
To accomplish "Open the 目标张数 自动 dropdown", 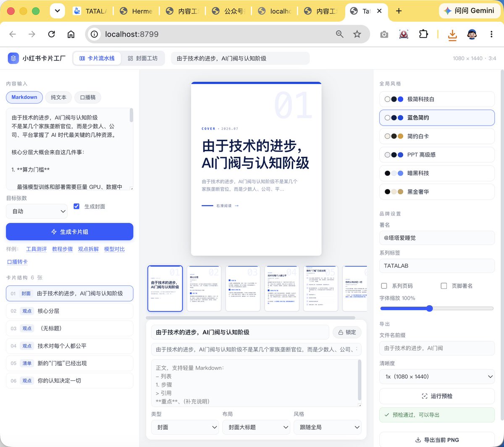I will coord(37,212).
